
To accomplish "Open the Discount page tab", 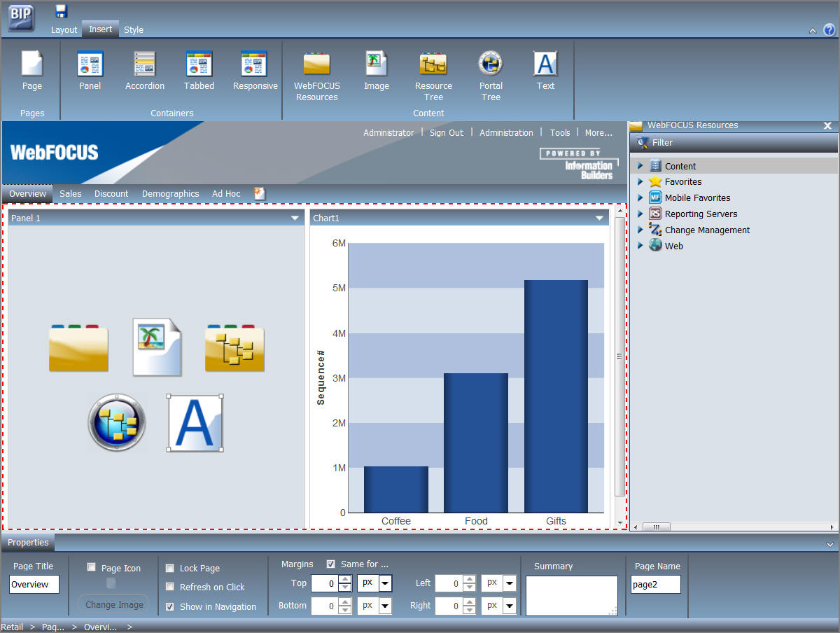I will (111, 193).
